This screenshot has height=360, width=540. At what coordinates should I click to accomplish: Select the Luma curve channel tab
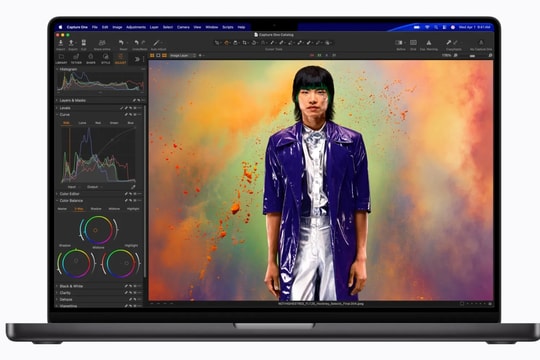[82, 123]
